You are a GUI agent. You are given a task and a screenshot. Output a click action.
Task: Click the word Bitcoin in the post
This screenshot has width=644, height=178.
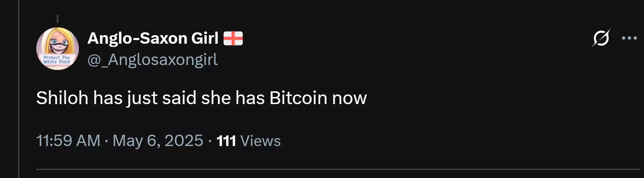(x=298, y=98)
